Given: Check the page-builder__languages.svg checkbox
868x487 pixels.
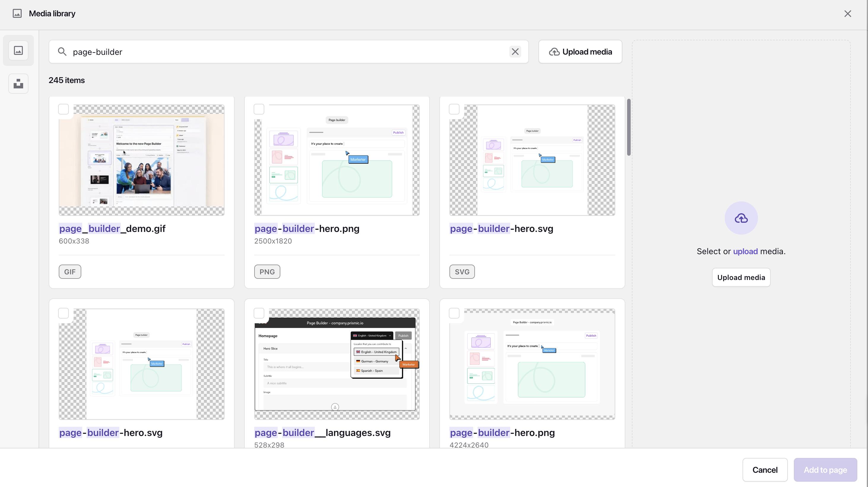Looking at the screenshot, I should (x=259, y=313).
